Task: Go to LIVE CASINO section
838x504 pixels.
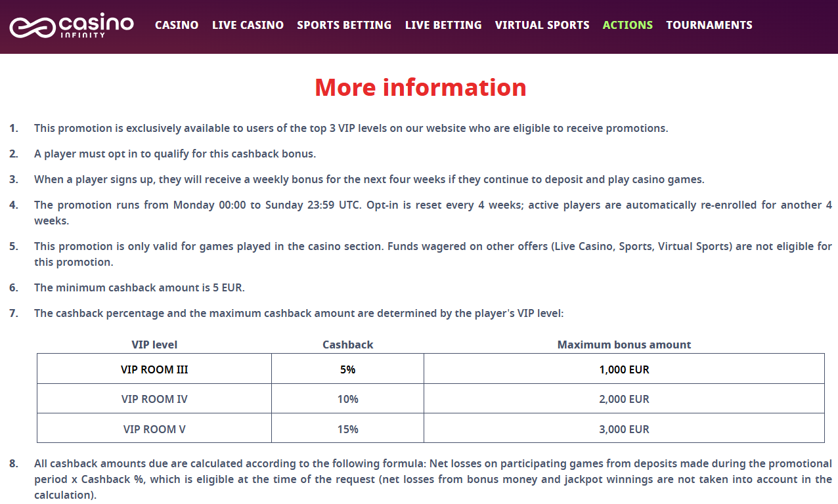Action: pos(248,25)
